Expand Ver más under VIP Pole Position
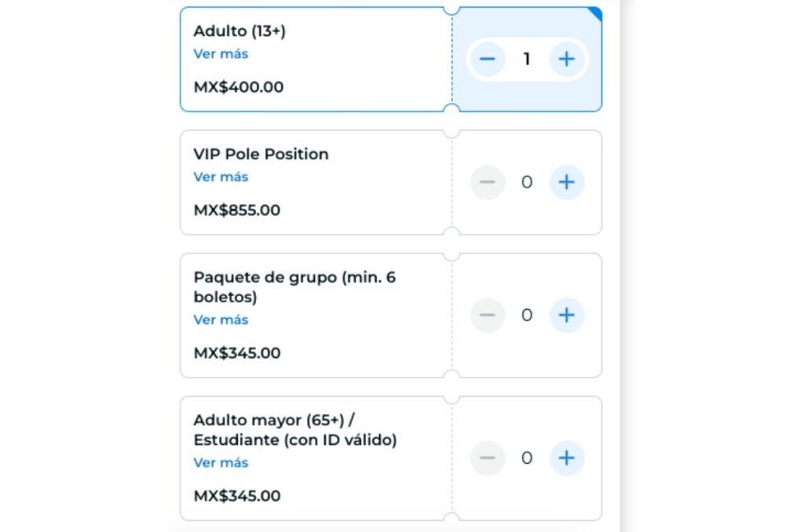 [x=221, y=177]
